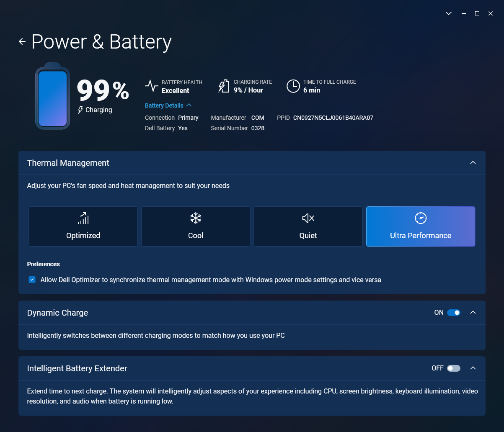Enable the Intelligent Battery Extender toggle
Image resolution: width=504 pixels, height=432 pixels.
coord(454,368)
